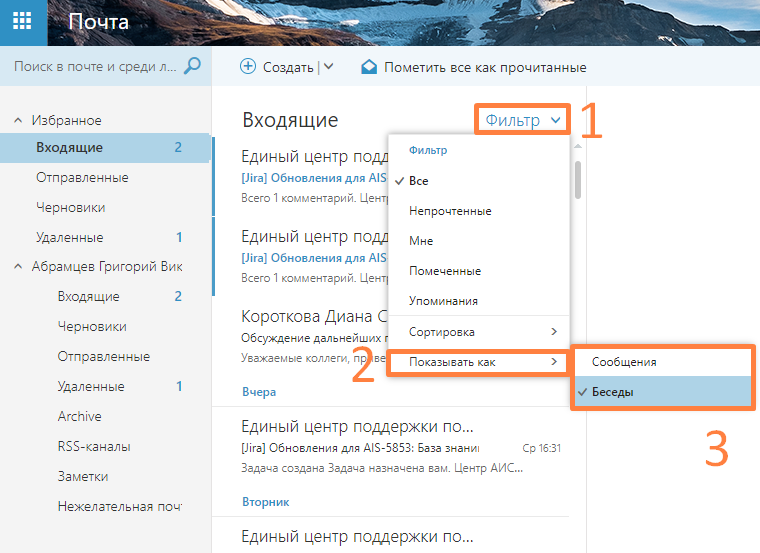Choose Беседы view option

613,392
